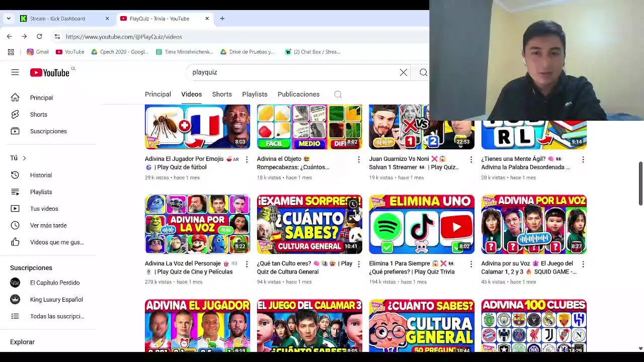Screen dimensions: 644x362
Task: Click the page vertical scrollbar thumb
Action: 640,184
